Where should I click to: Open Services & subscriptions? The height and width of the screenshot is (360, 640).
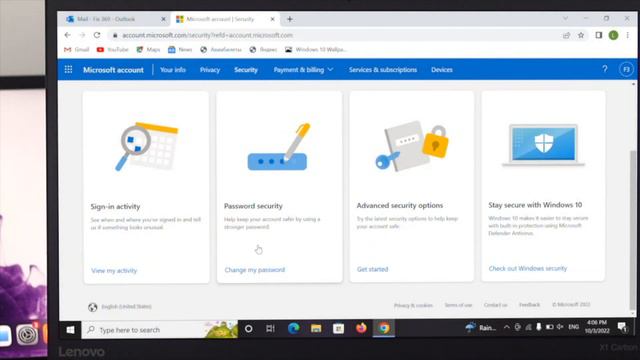(x=383, y=70)
